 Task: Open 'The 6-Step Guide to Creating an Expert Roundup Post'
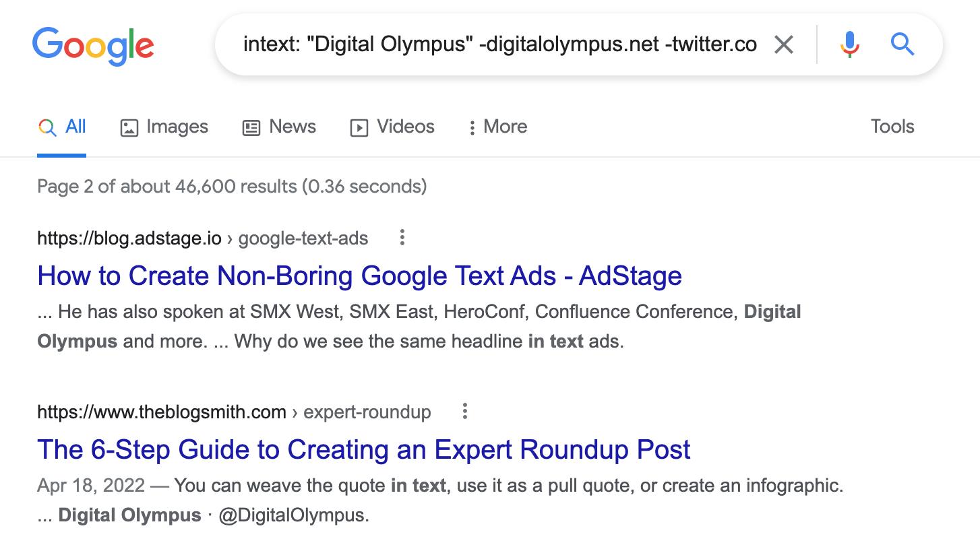364,449
